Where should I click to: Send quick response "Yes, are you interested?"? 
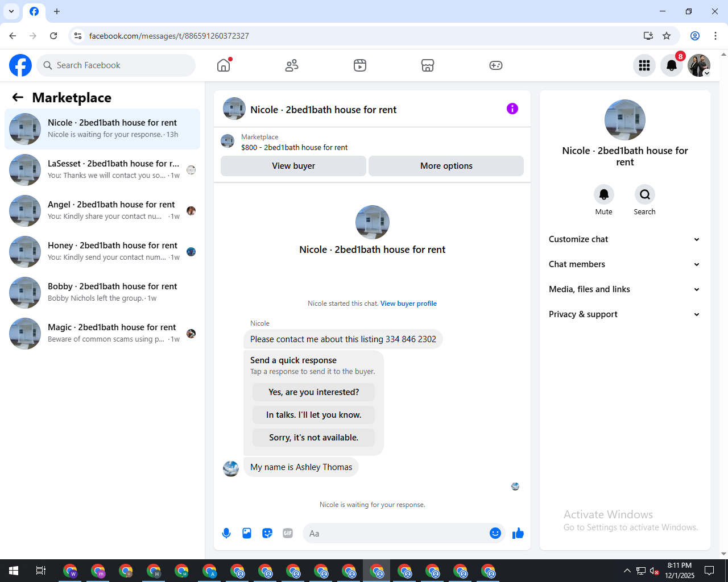[313, 392]
